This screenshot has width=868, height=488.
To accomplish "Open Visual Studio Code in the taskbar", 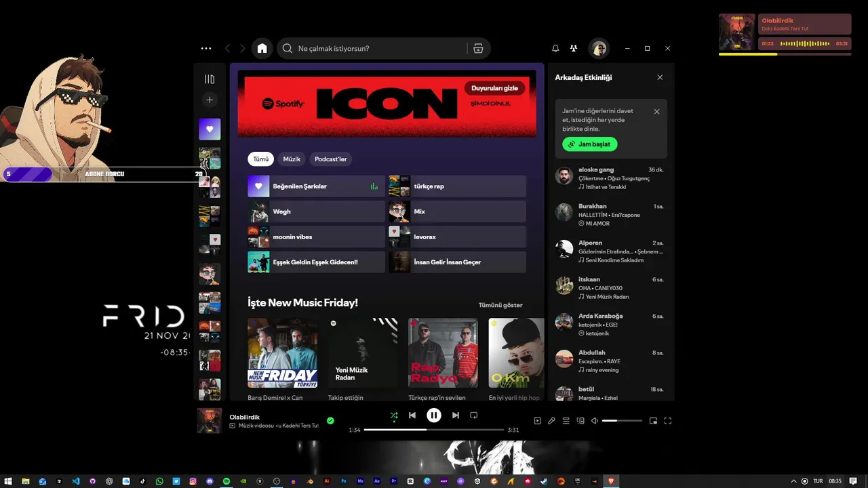I will [x=75, y=481].
